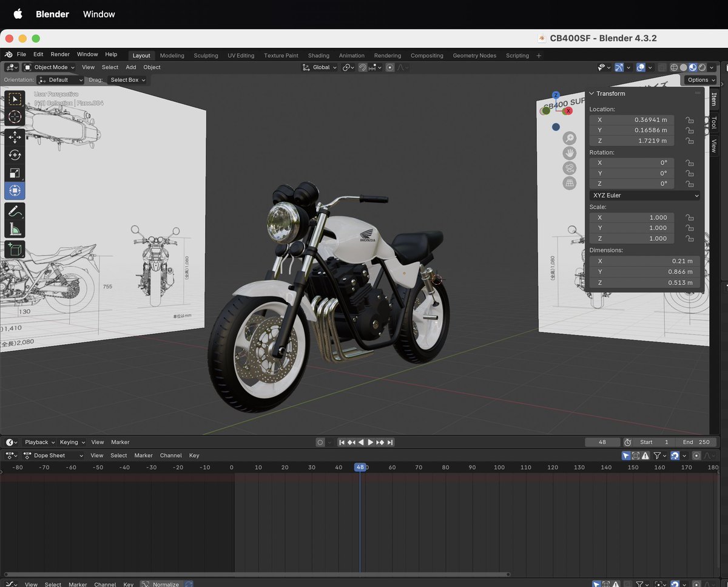
Task: Open the Options dropdown
Action: tap(701, 80)
